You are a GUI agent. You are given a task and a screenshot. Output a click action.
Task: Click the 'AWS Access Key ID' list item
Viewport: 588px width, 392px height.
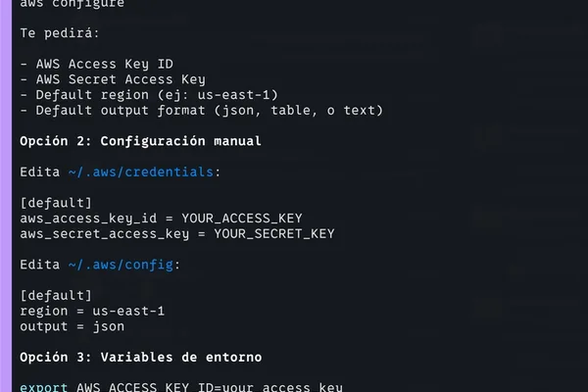104,64
